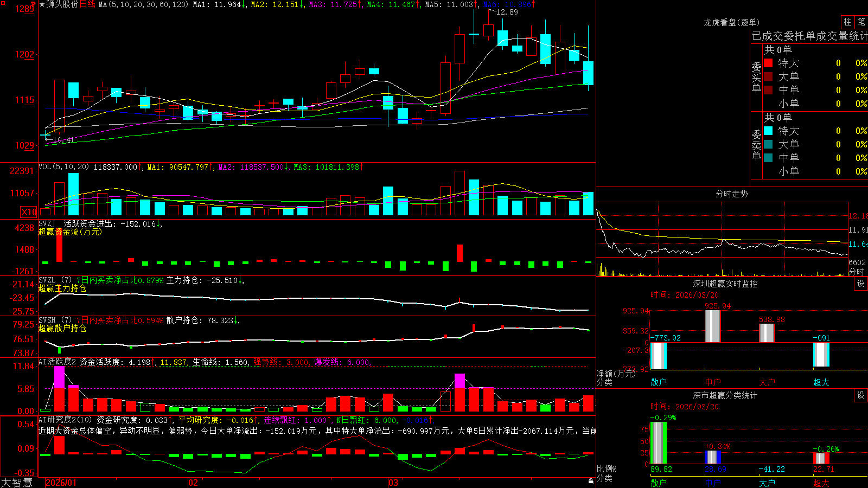Click the red 特大 buy-order color swatch
The image size is (868, 488).
coord(768,63)
